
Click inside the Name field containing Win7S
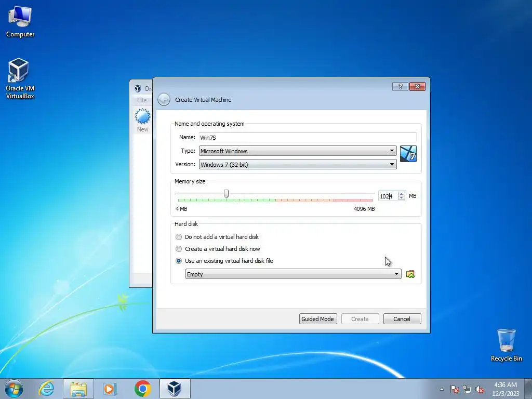[x=308, y=137]
